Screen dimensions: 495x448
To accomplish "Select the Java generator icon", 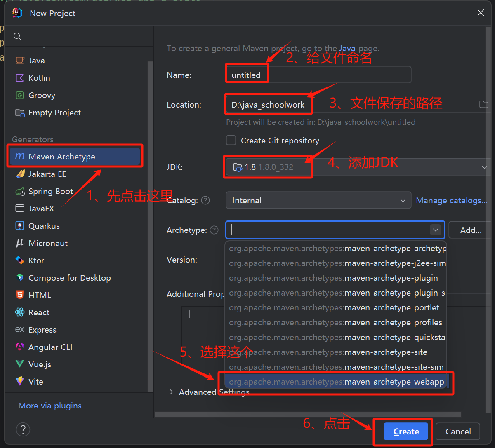I will point(20,61).
